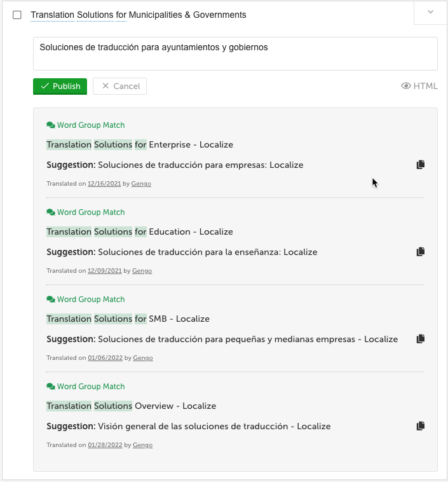Copy the Enterprise suggestion translation
Image resolution: width=448 pixels, height=482 pixels.
pyautogui.click(x=420, y=165)
